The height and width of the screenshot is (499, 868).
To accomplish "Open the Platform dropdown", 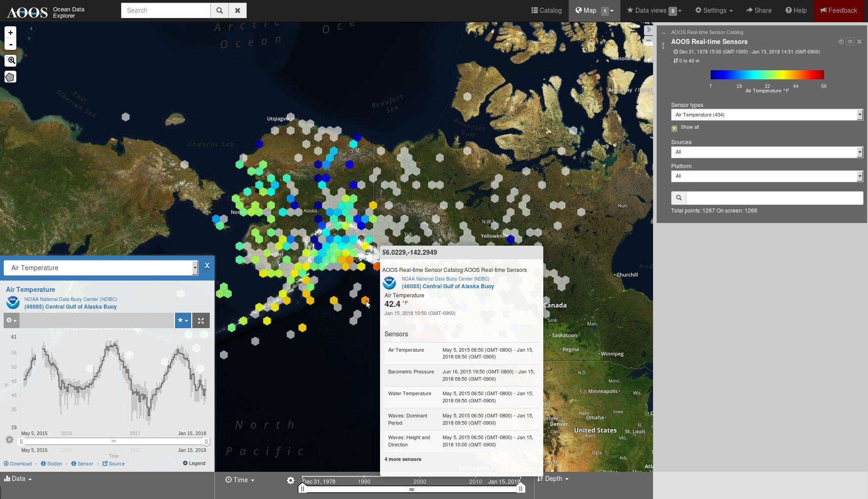I will tap(767, 176).
